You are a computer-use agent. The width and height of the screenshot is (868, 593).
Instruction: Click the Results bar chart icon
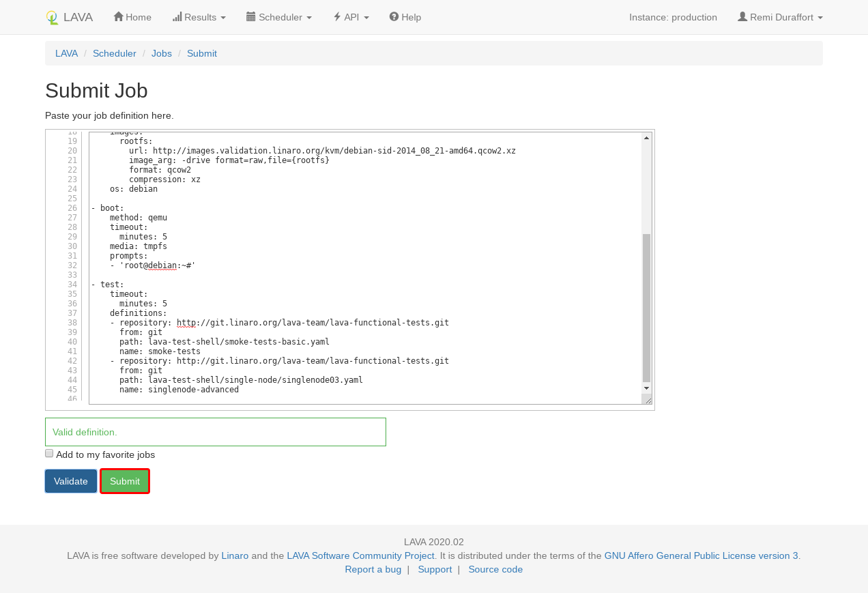tap(177, 17)
